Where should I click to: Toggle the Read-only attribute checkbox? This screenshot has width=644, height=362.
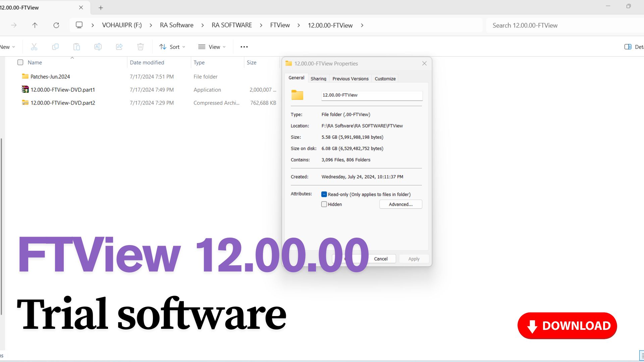click(324, 194)
